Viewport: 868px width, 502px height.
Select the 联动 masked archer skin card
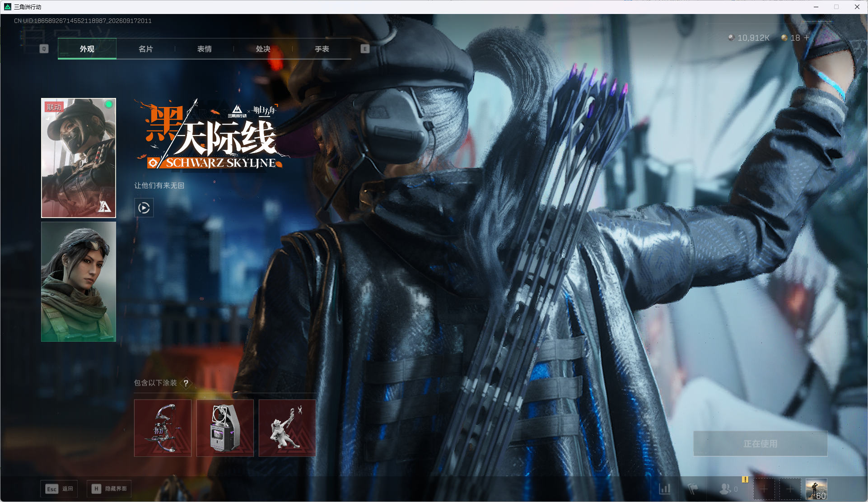(x=79, y=158)
